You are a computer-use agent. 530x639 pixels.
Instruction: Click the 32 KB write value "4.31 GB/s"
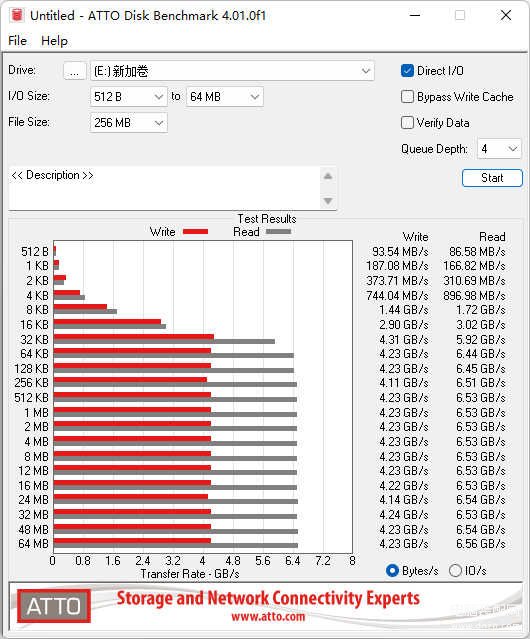pyautogui.click(x=404, y=339)
